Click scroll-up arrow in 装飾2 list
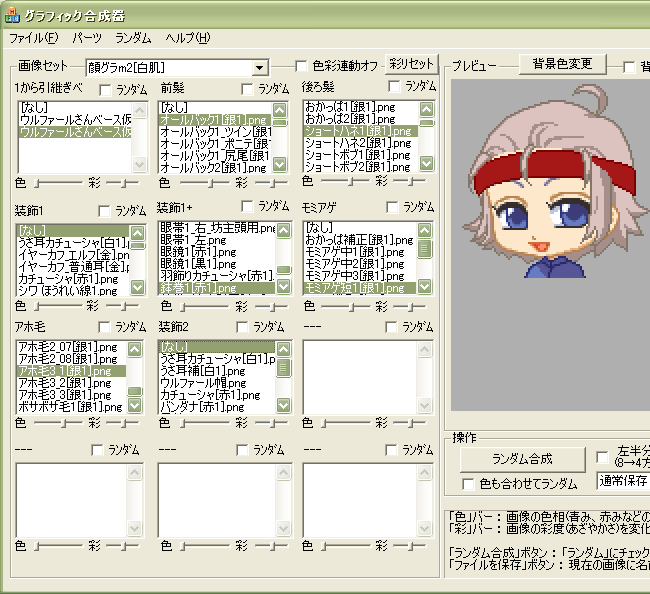 tap(284, 349)
